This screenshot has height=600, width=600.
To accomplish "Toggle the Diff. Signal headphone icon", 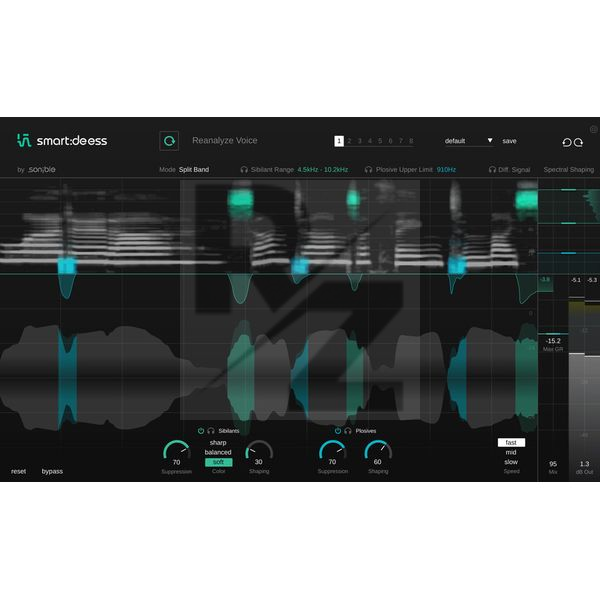I will pyautogui.click(x=492, y=170).
